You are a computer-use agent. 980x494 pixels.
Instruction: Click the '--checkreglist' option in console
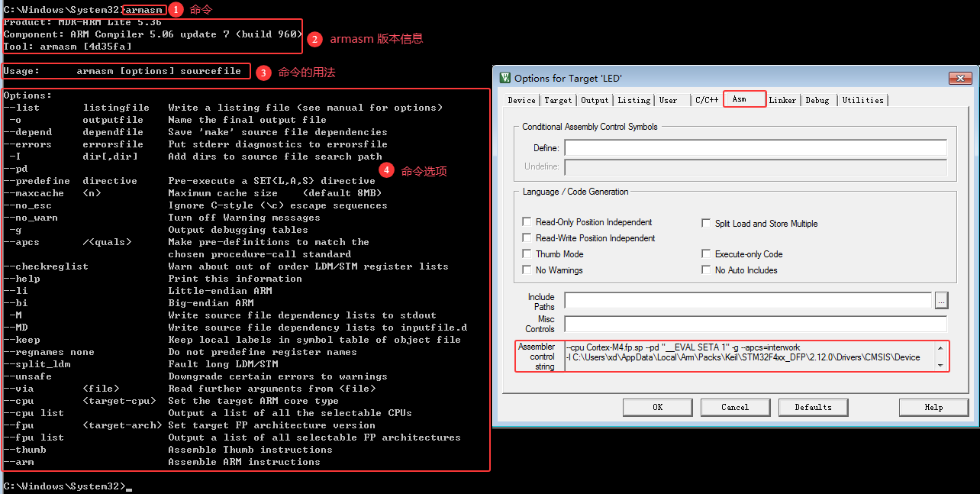coord(46,266)
